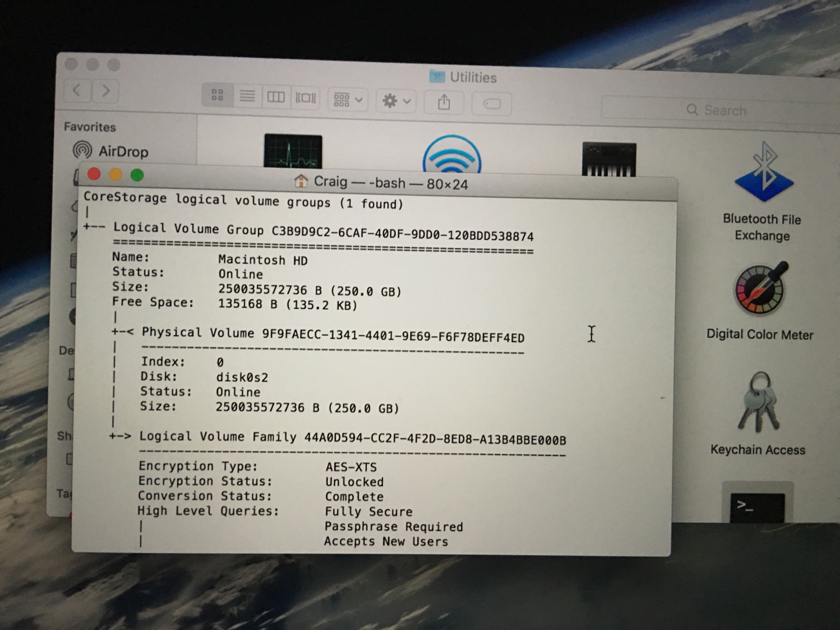Click the "Complete" conversion status value
Screen dimensions: 840x630
click(x=354, y=496)
